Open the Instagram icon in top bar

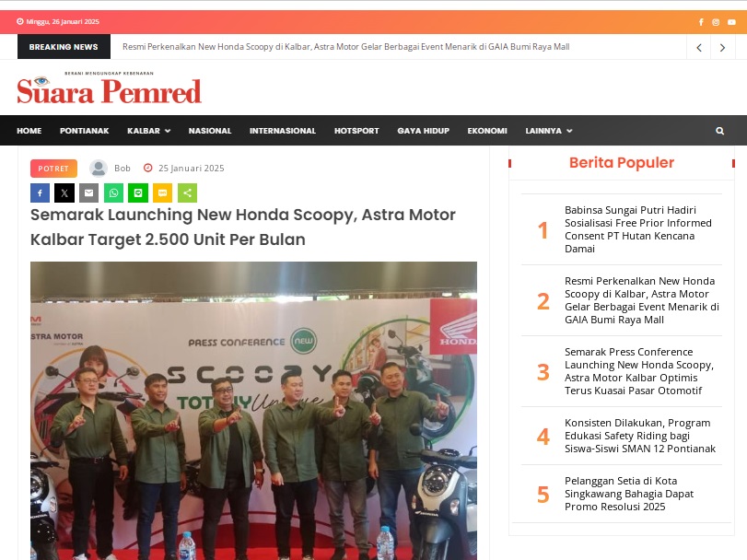click(716, 22)
